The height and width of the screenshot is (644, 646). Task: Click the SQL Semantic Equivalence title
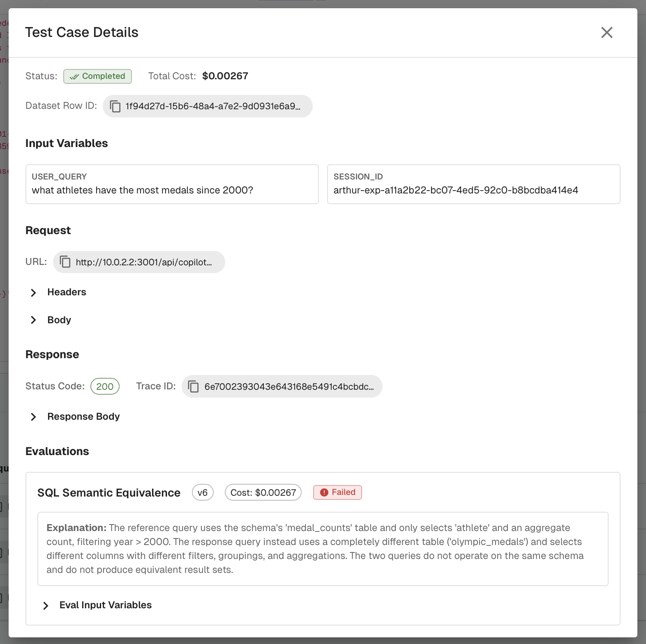pyautogui.click(x=109, y=492)
